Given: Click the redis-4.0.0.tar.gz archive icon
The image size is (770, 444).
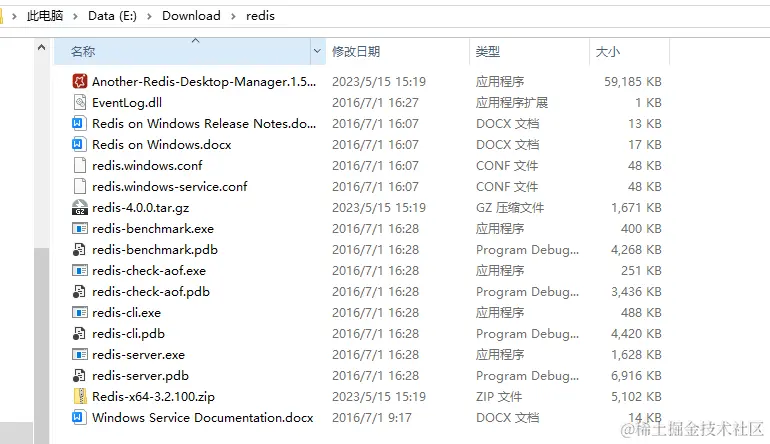Looking at the screenshot, I should 80,207.
